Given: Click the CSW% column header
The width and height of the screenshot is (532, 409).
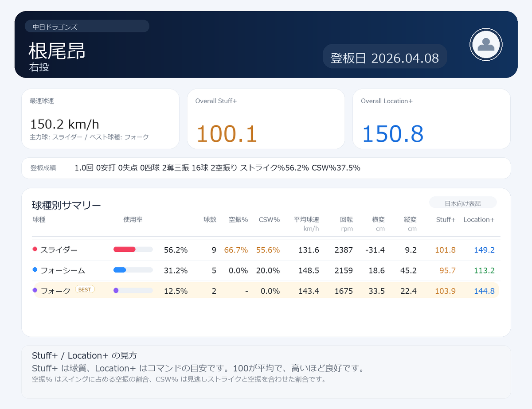Looking at the screenshot, I should pos(269,219).
